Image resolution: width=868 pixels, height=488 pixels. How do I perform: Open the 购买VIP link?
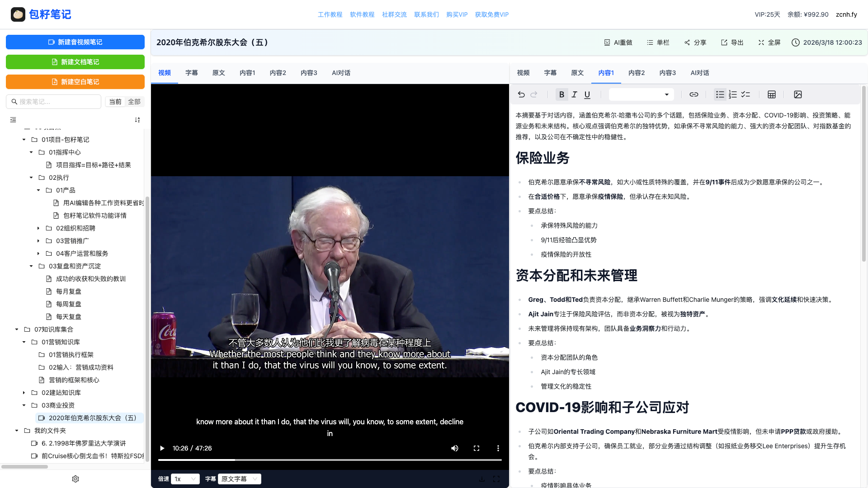point(457,14)
